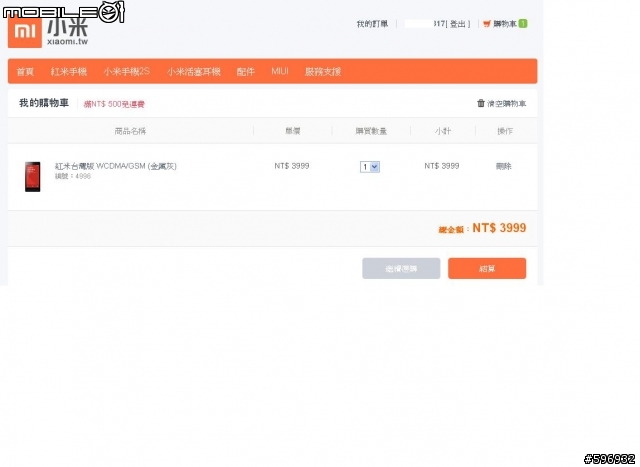This screenshot has height=467, width=640.
Task: Click the xiaomi.tw site name text
Action: (67, 42)
